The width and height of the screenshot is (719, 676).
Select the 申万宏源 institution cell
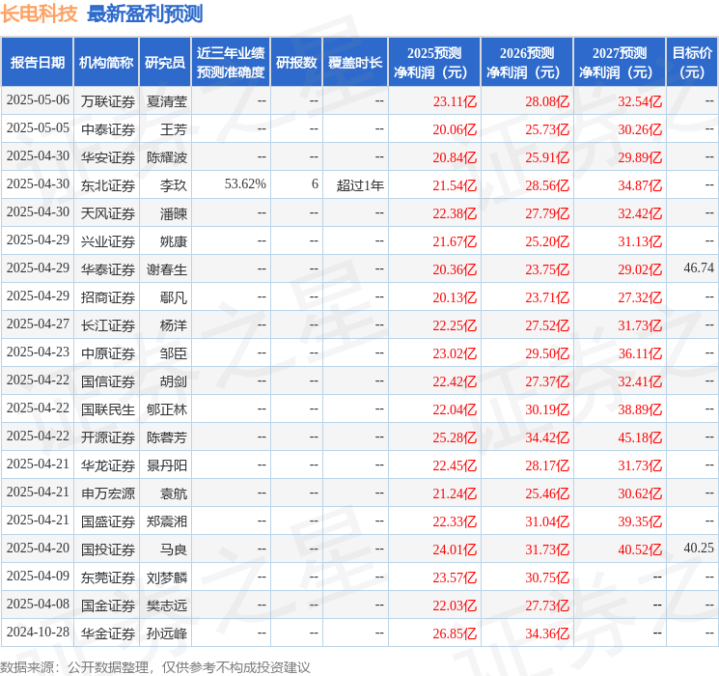[x=108, y=493]
